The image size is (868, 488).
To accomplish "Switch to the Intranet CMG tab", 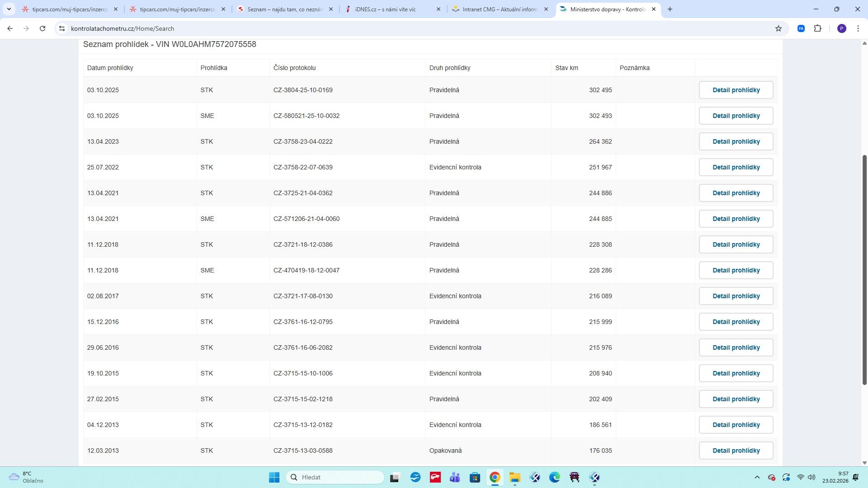I will click(x=500, y=9).
